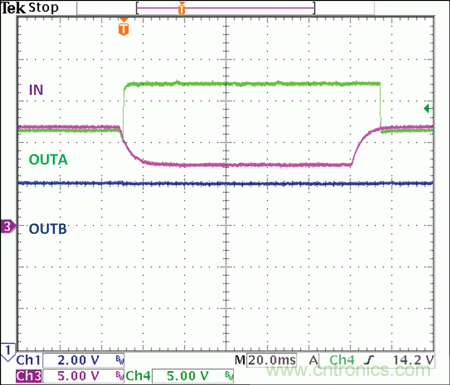Select the highlighted Ch3 channel label
The image size is (450, 385).
[29, 376]
